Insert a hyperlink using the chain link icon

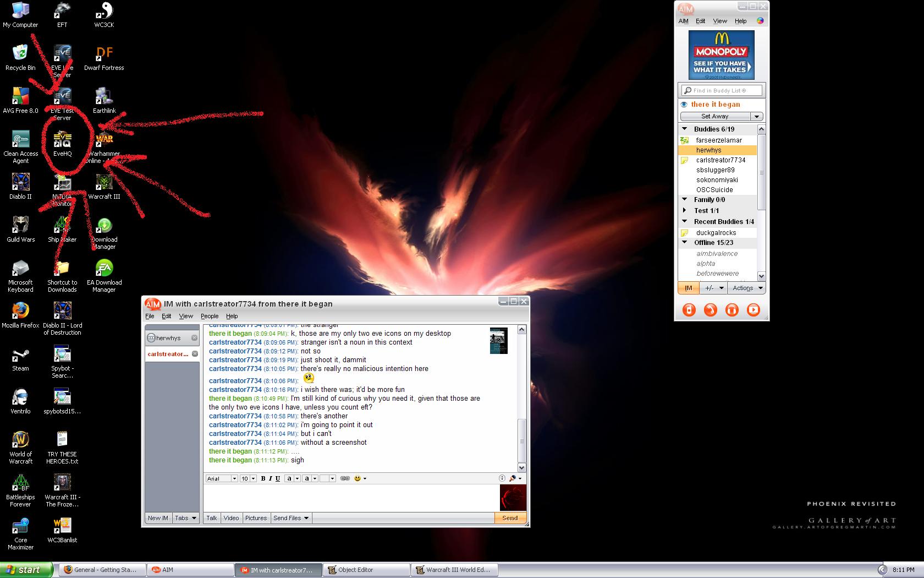point(345,478)
